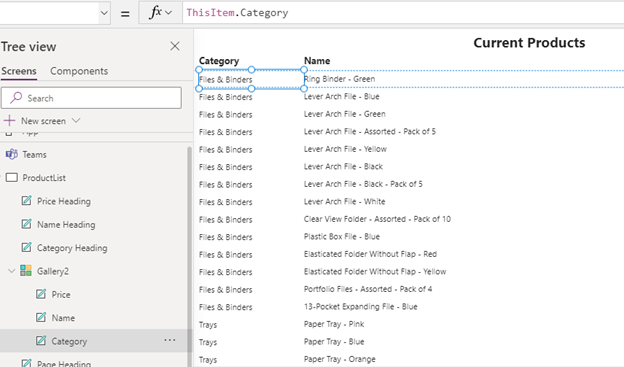Click the Tree view vertical scrollbar
This screenshot has width=624, height=367.
point(189,255)
